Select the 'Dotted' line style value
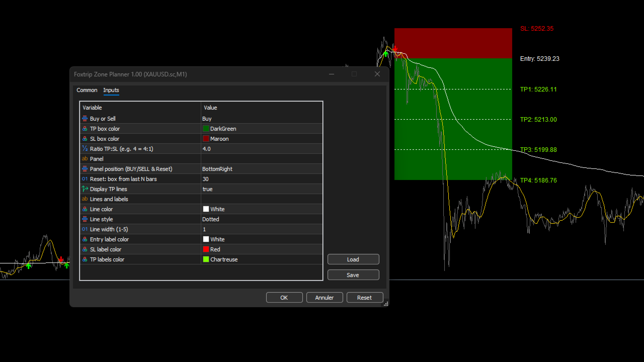644x362 pixels. coord(211,219)
